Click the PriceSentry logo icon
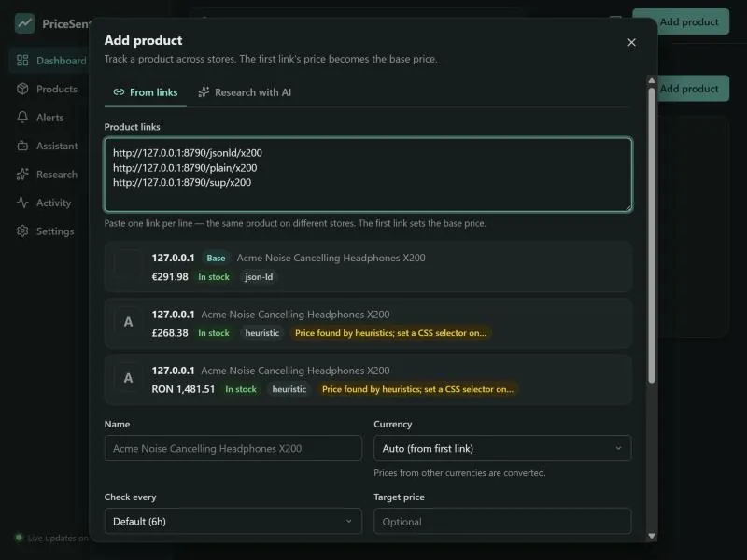Screen dimensions: 747x560 [24, 22]
